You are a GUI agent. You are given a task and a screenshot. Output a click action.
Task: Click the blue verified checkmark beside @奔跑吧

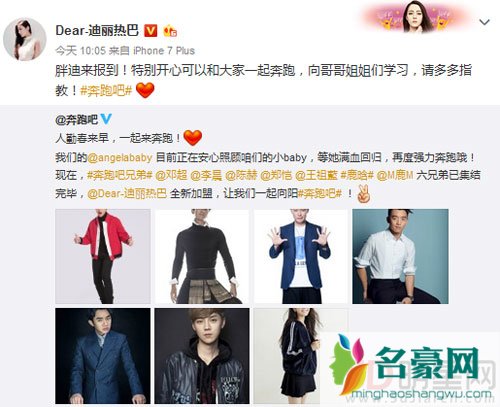coord(106,119)
